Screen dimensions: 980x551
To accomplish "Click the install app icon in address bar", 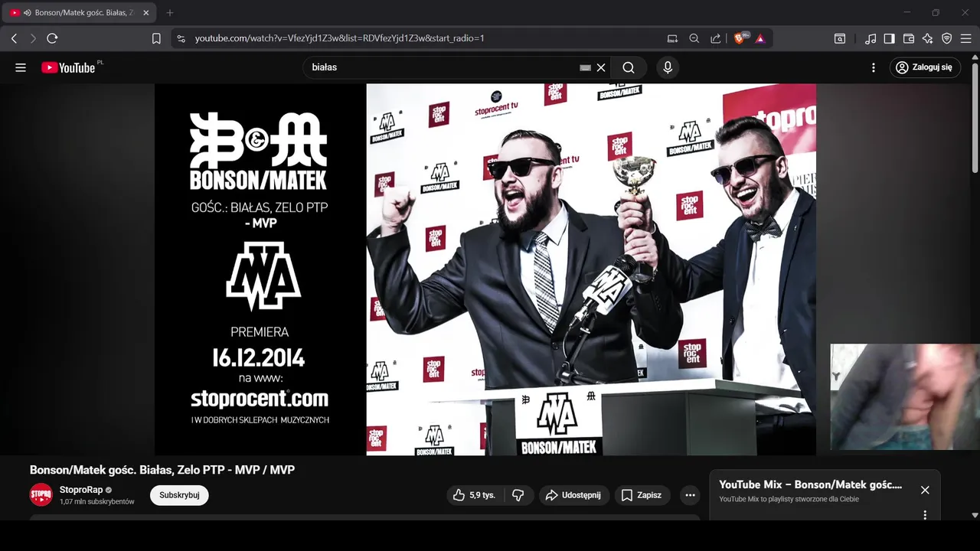I will [x=672, y=38].
